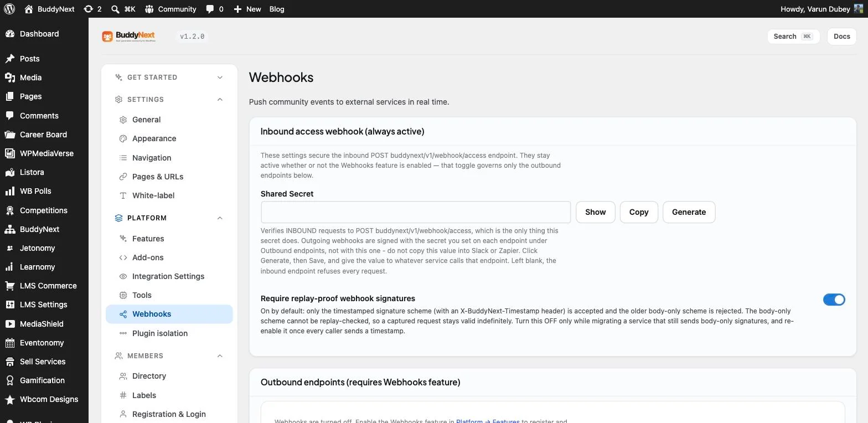Collapse the PLATFORM section chevron
Image resolution: width=868 pixels, height=423 pixels.
[220, 218]
